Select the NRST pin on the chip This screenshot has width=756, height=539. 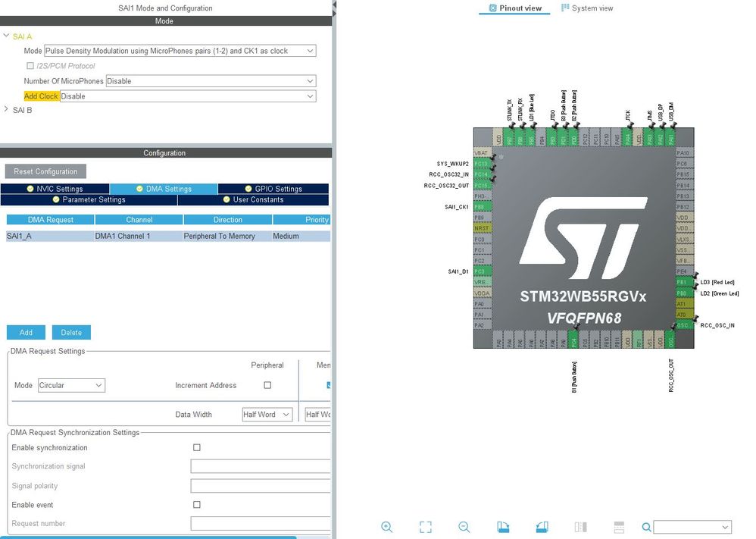pyautogui.click(x=482, y=228)
